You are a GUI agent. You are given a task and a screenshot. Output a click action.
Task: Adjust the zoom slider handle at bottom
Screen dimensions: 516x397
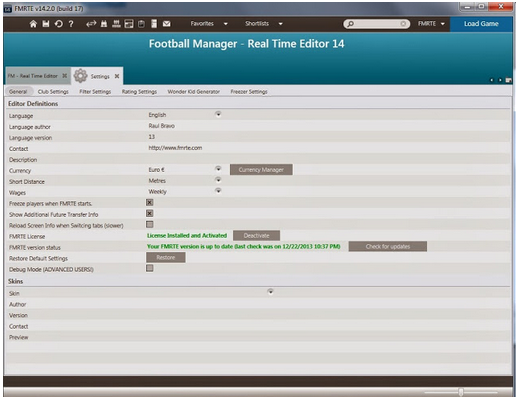point(461,392)
